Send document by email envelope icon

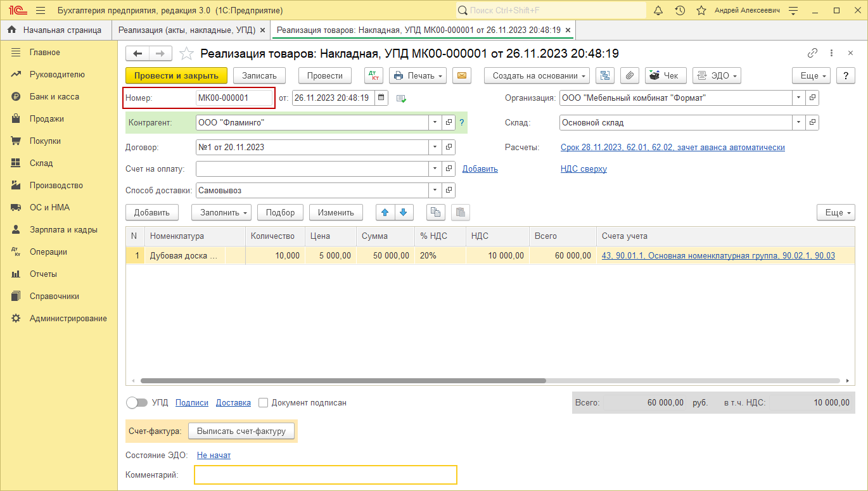[462, 75]
